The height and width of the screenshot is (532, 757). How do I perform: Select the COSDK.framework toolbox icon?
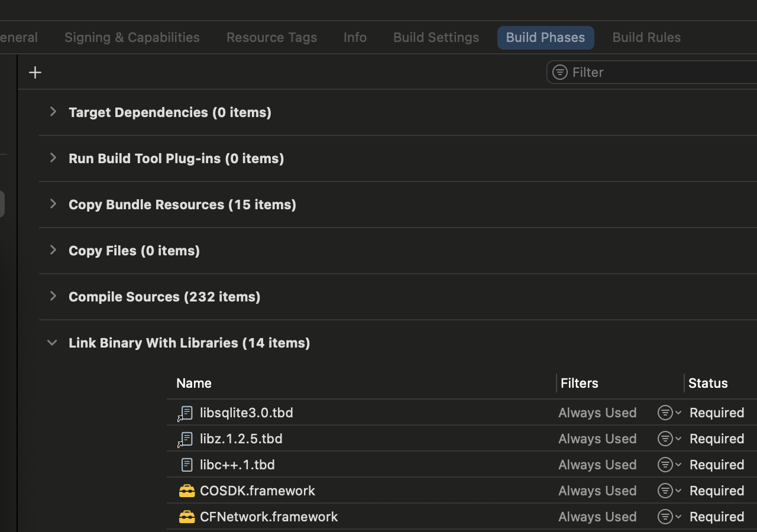point(187,491)
